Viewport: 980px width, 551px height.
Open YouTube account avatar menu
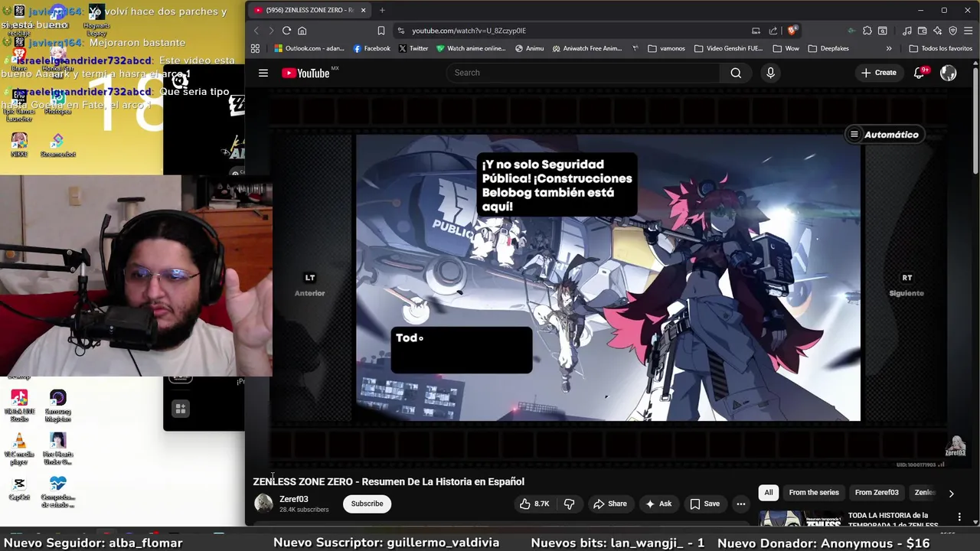pyautogui.click(x=948, y=73)
